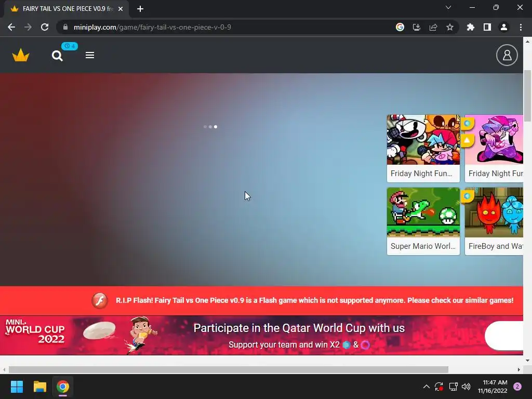The image size is (532, 399).
Task: Click the network tray icon
Action: coord(453,387)
